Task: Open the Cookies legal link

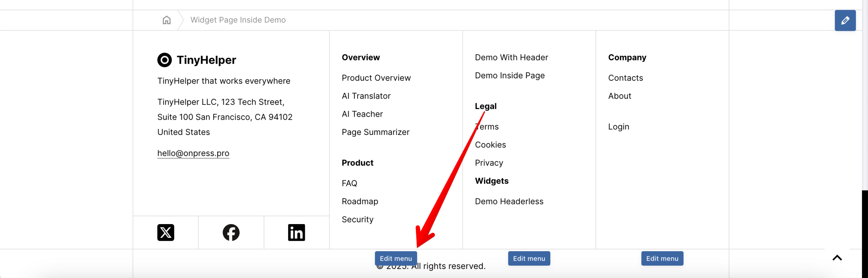Action: point(490,145)
